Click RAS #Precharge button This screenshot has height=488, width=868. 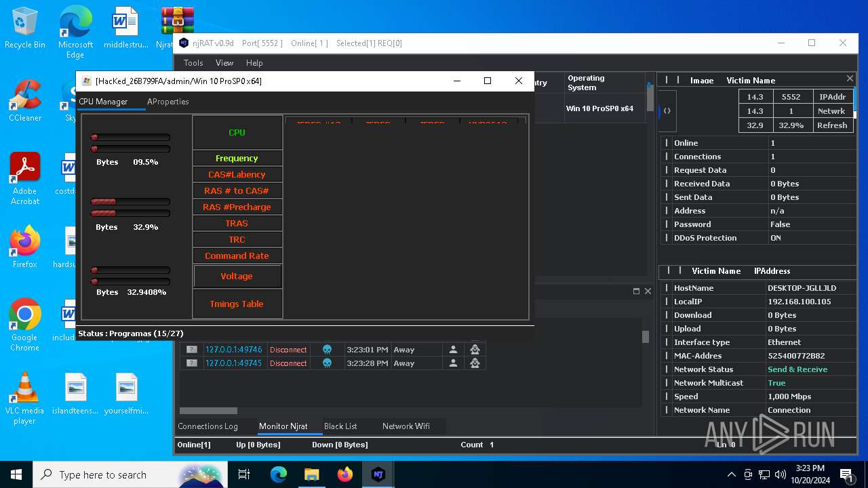click(x=237, y=207)
